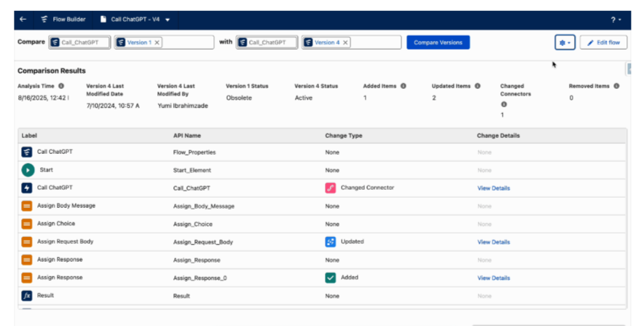Select the Assign_Choice API name cell
The image size is (644, 326).
(x=192, y=225)
